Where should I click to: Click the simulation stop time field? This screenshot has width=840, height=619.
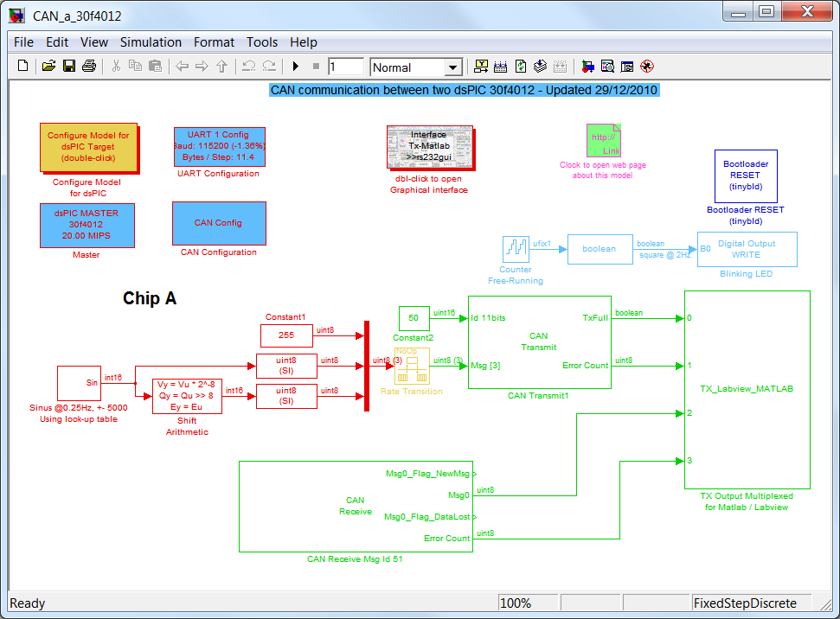pos(346,67)
